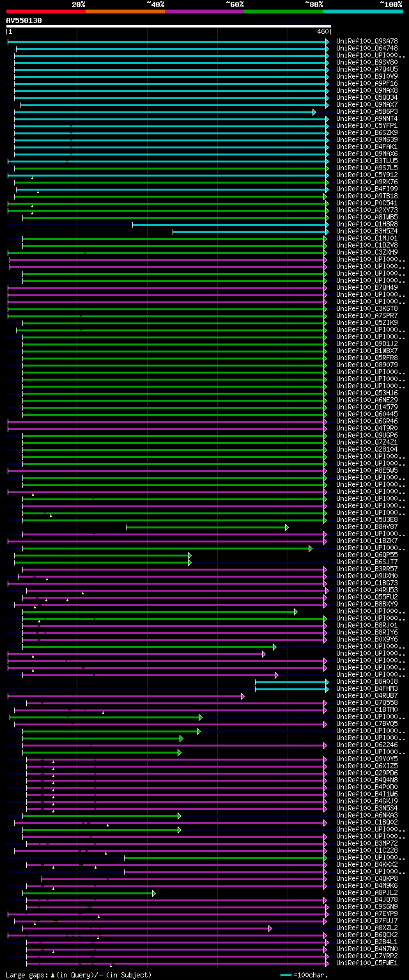Select hit label UniRef100_A8PJL2
This screenshot has width=409, height=980.
tap(367, 892)
